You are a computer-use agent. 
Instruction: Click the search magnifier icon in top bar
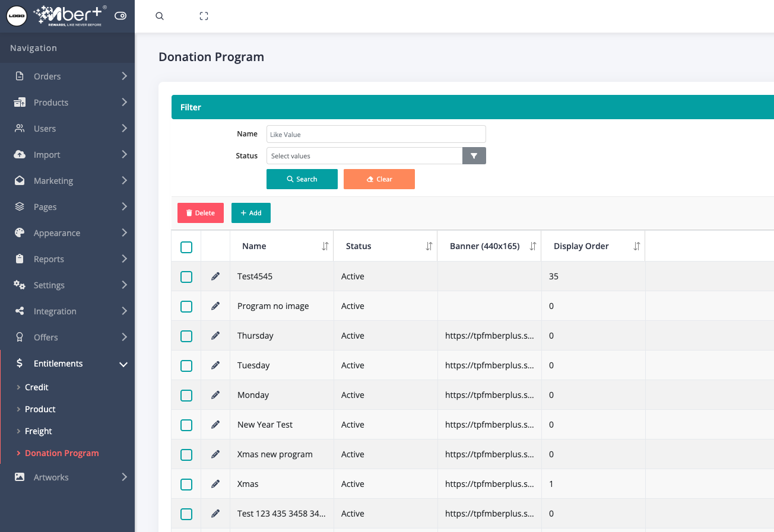click(160, 16)
